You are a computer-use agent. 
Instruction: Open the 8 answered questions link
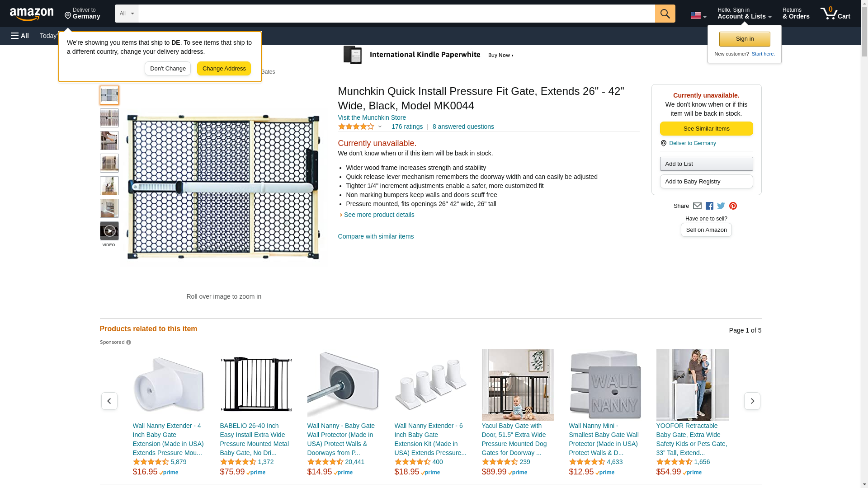pos(463,127)
